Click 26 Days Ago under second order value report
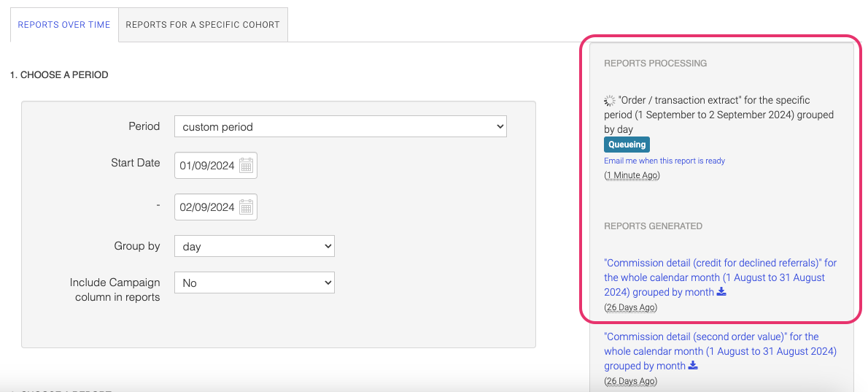The image size is (868, 392). point(630,381)
